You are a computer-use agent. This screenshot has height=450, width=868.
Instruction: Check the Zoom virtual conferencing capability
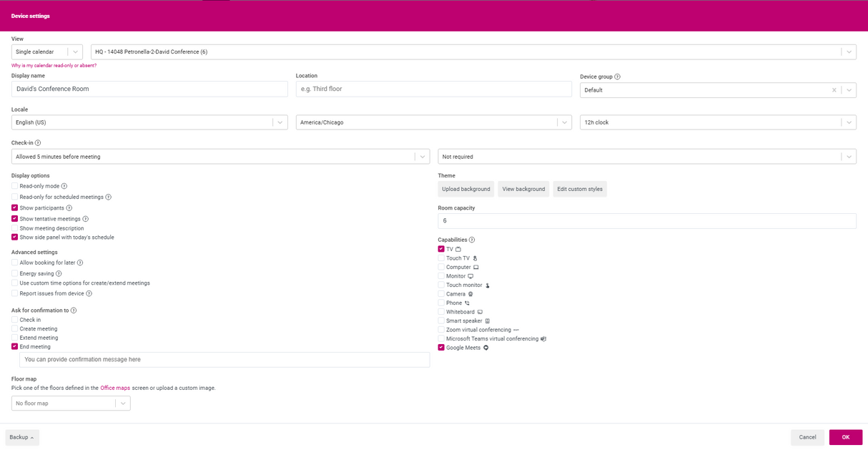pos(440,329)
